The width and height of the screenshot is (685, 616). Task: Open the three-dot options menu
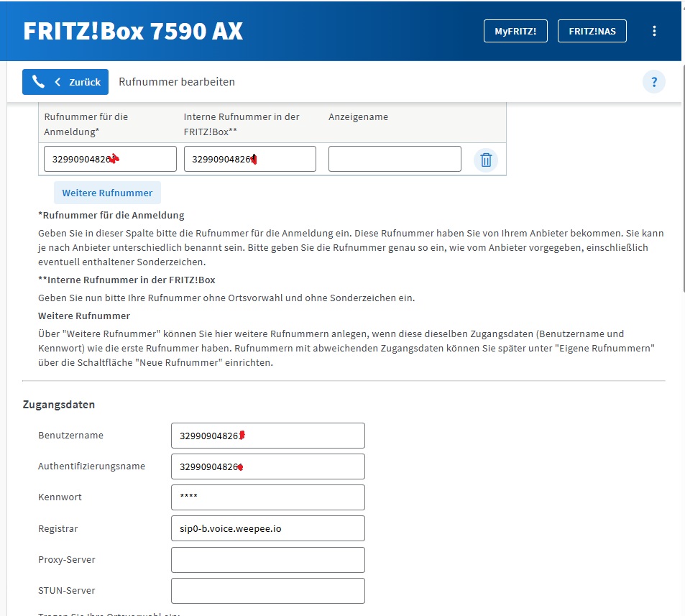654,31
